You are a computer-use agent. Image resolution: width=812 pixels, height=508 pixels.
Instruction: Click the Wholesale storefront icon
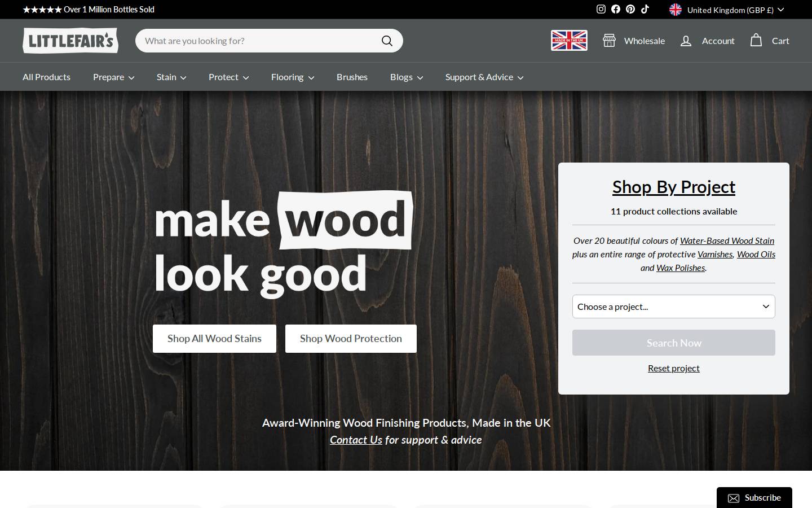[609, 41]
